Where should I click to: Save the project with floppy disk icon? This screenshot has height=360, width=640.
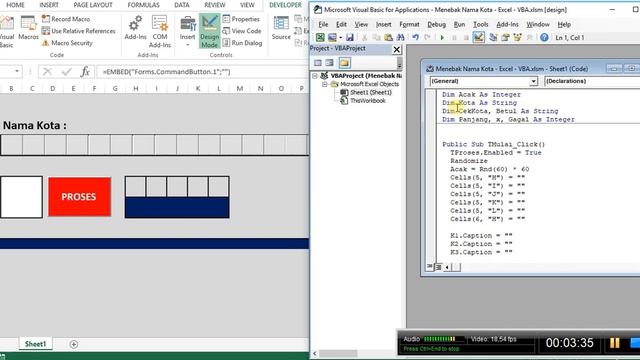coord(350,38)
